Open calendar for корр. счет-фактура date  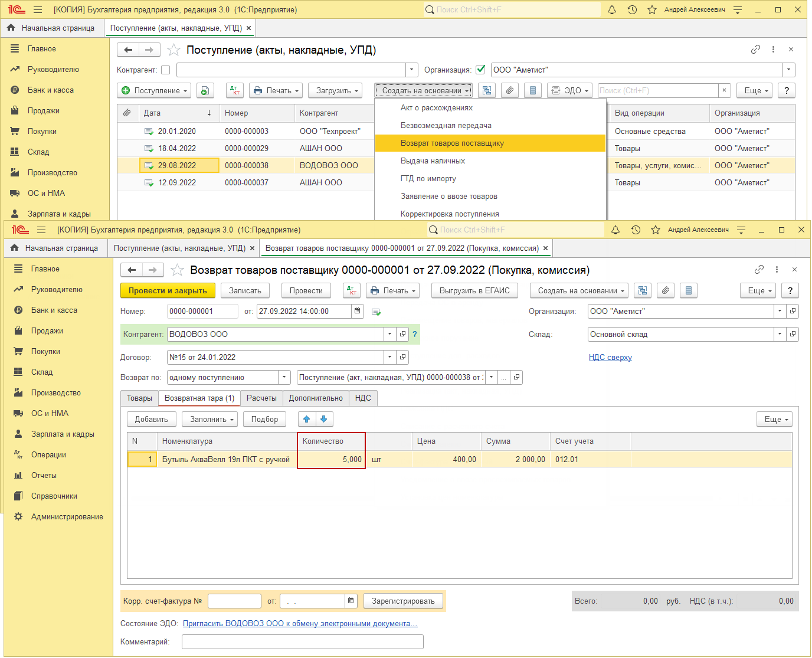351,601
